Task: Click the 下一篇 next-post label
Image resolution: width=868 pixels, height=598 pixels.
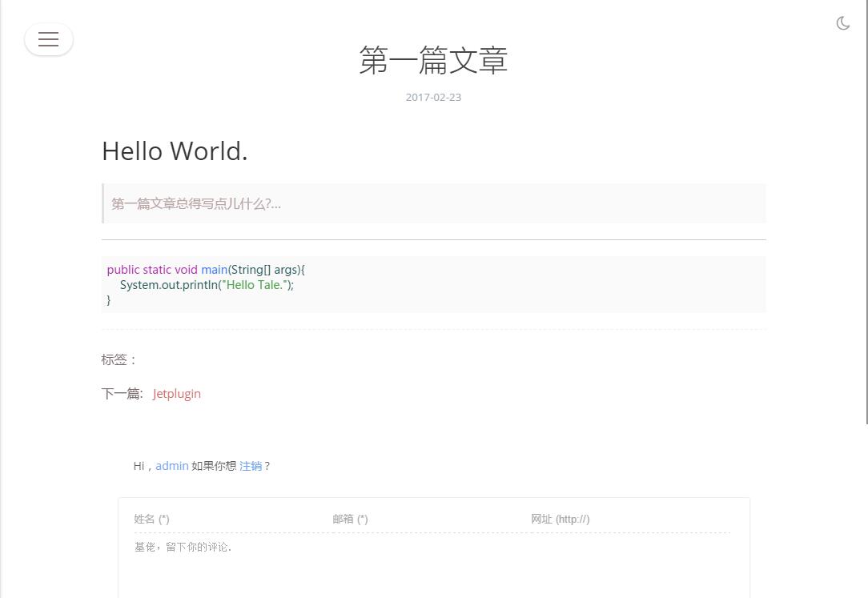Action: [x=122, y=393]
